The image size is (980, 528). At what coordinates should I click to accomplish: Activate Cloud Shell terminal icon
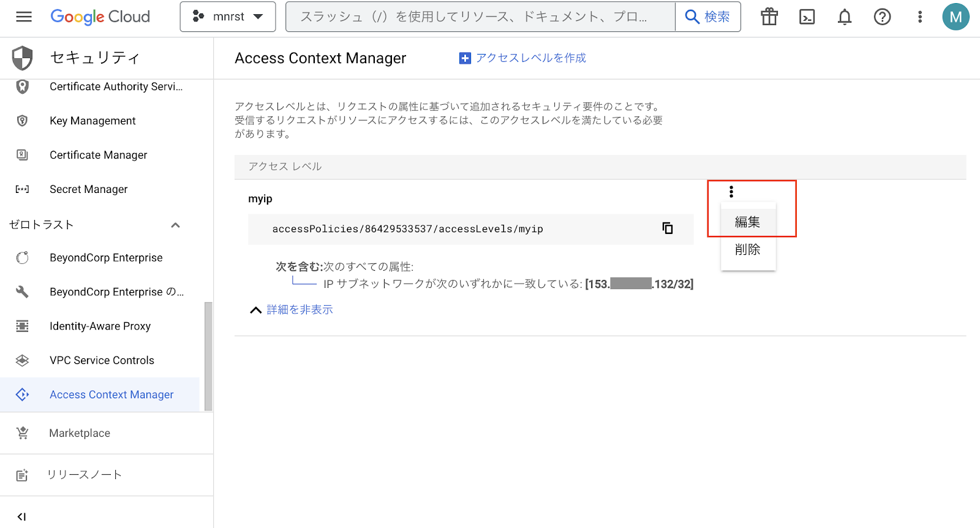(x=807, y=17)
